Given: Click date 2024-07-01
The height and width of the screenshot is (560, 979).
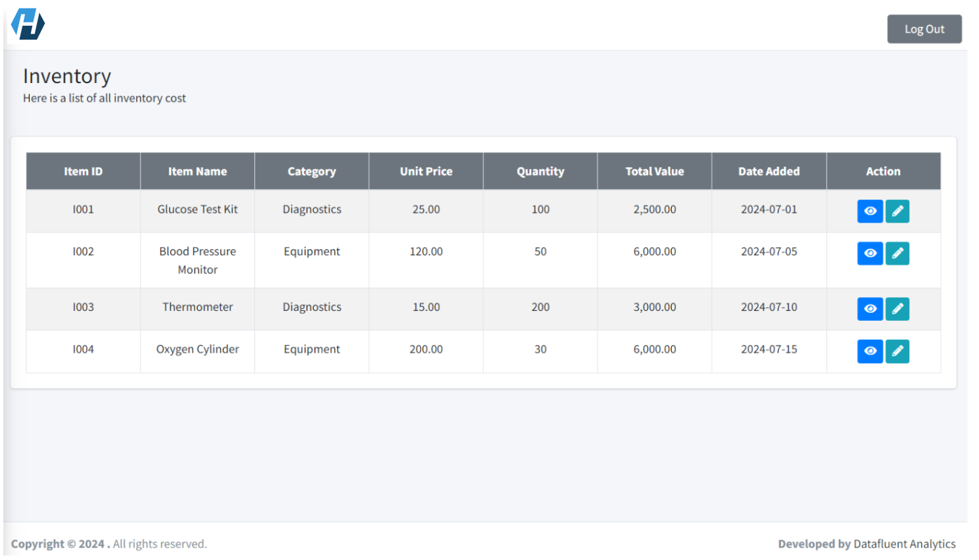Looking at the screenshot, I should click(769, 210).
